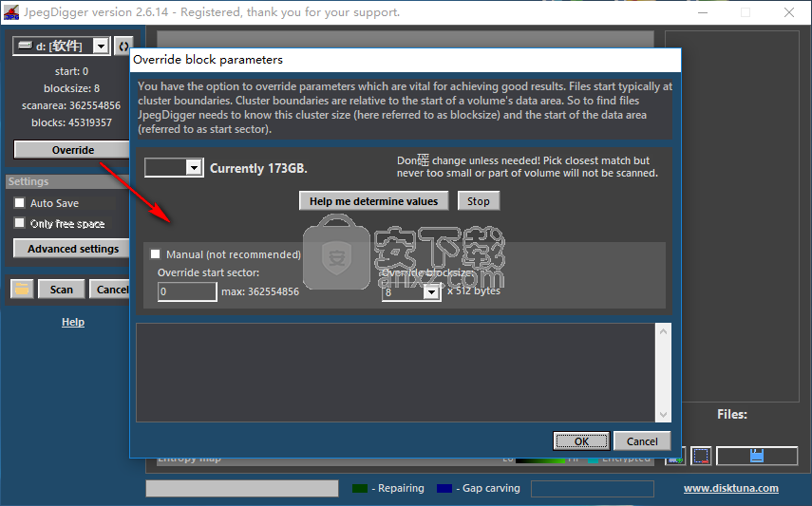Click the 'blocksize: 8' info line
Screen dimensions: 812x506
pos(71,88)
